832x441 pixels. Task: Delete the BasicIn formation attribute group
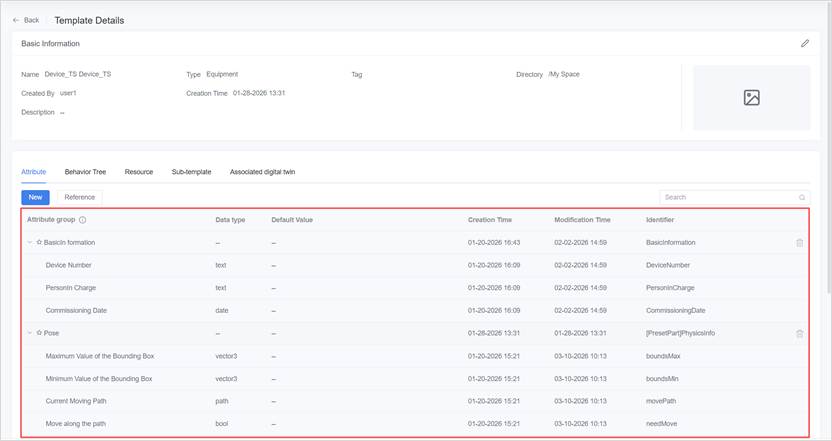799,243
